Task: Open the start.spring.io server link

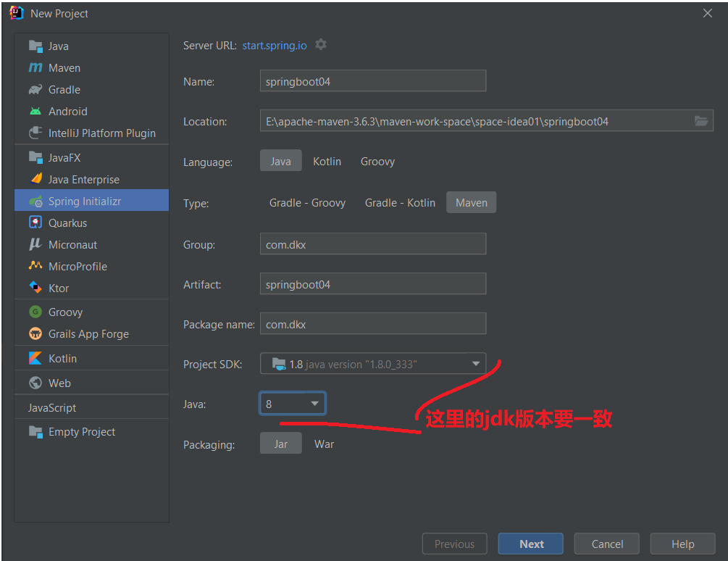Action: [x=275, y=46]
